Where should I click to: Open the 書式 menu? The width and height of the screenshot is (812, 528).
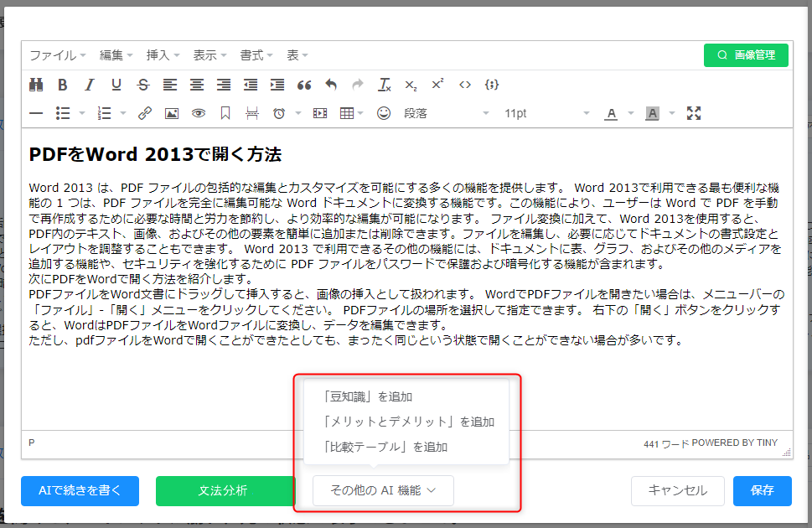[x=256, y=55]
